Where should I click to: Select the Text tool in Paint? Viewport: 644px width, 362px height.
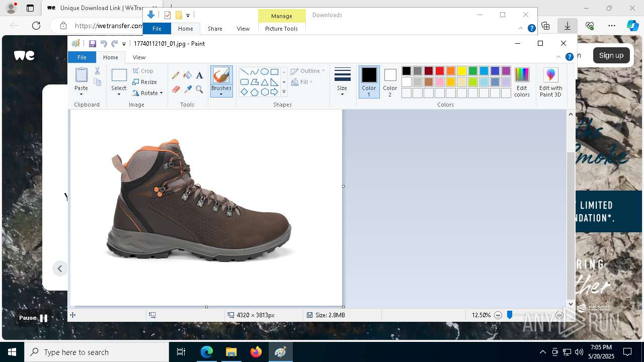click(199, 75)
